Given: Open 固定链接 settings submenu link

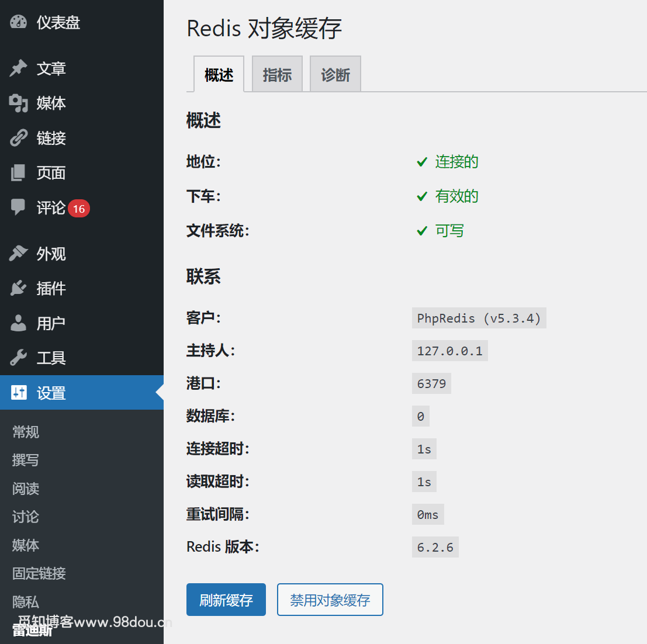Looking at the screenshot, I should click(x=39, y=573).
